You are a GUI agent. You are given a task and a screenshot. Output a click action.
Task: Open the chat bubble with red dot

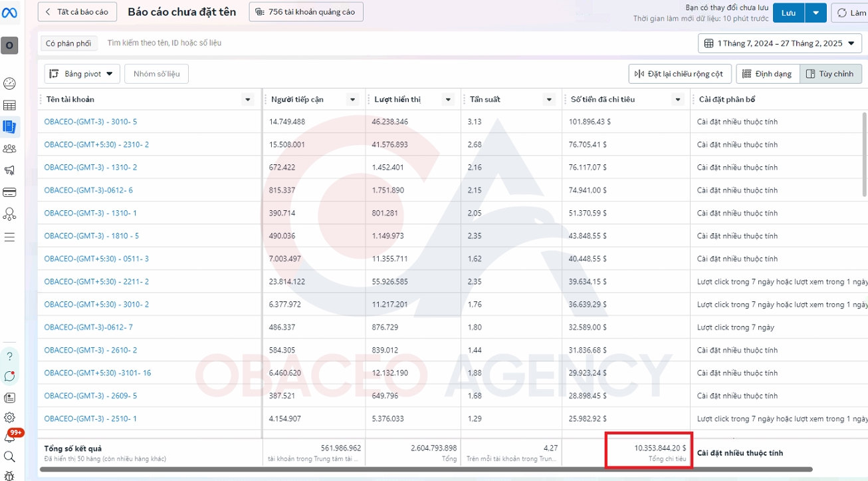click(9, 377)
